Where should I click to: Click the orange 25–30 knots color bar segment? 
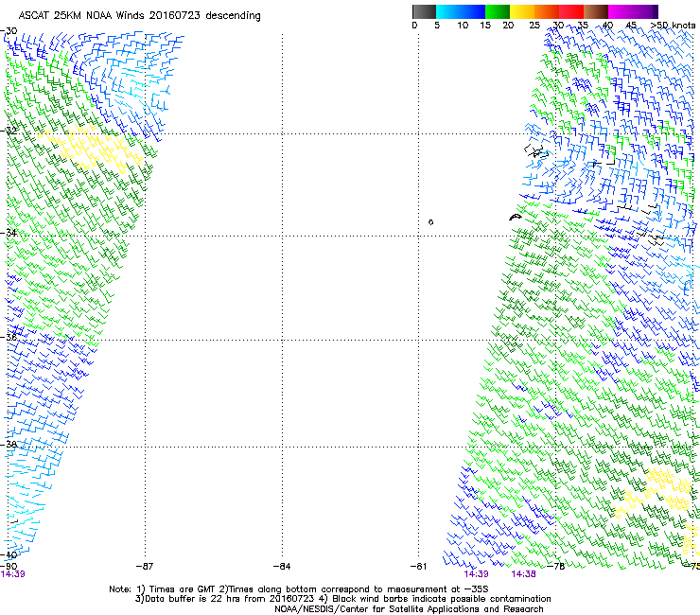click(x=547, y=11)
